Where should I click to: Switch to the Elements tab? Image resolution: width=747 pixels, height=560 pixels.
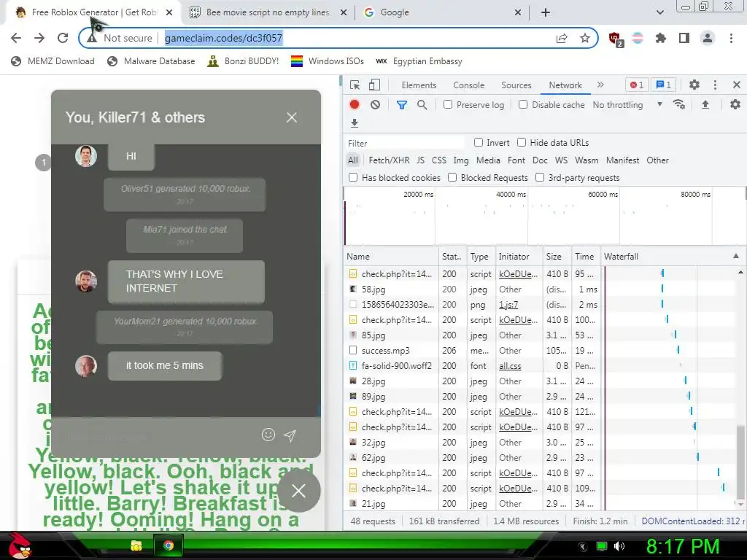point(419,85)
